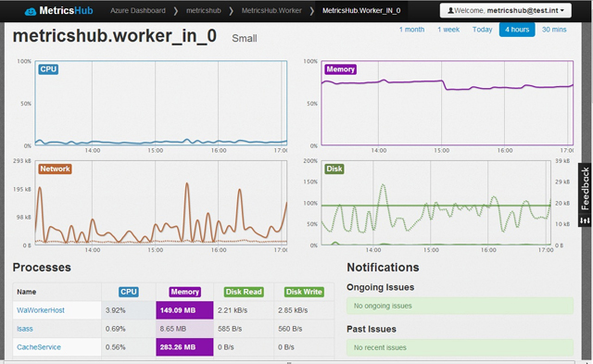Image resolution: width=593 pixels, height=364 pixels.
Task: Click the 149.09 MB memory cell
Action: click(184, 310)
